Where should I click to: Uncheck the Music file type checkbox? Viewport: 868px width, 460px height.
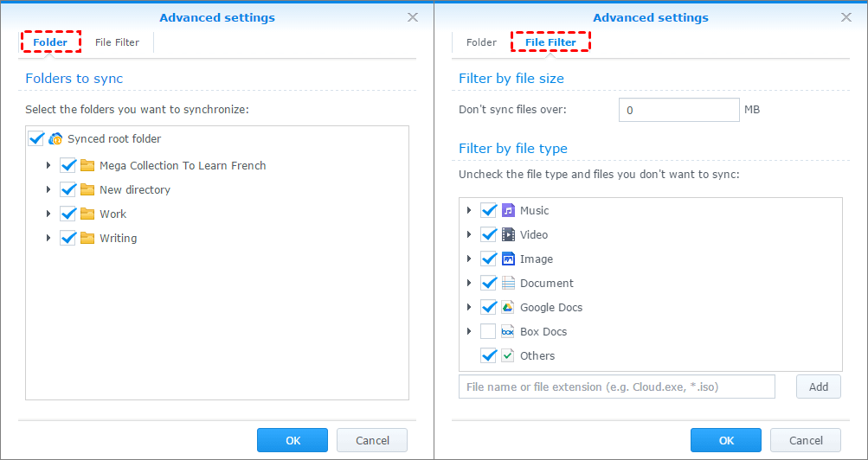pos(488,210)
